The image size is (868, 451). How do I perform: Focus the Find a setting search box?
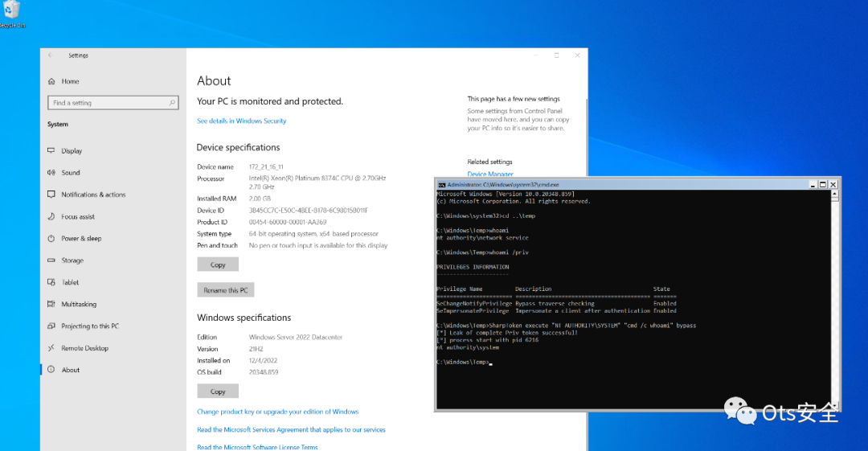[113, 103]
